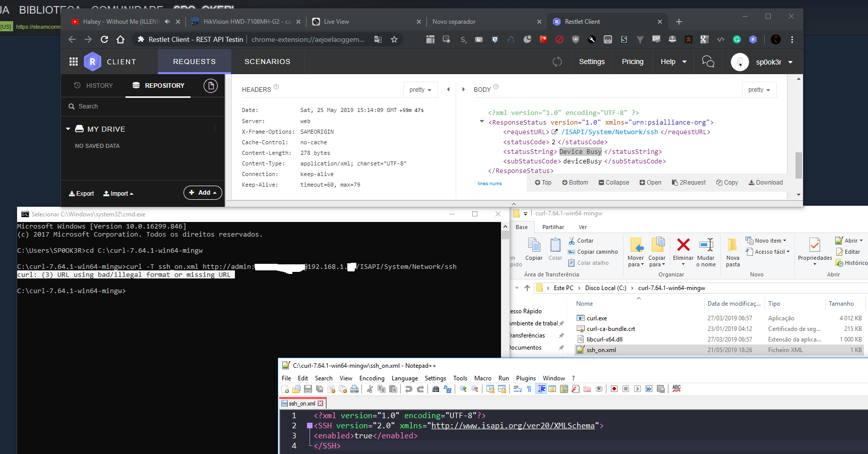Click Find binoculars icon in Notepad++
The width and height of the screenshot is (868, 454).
[436, 389]
